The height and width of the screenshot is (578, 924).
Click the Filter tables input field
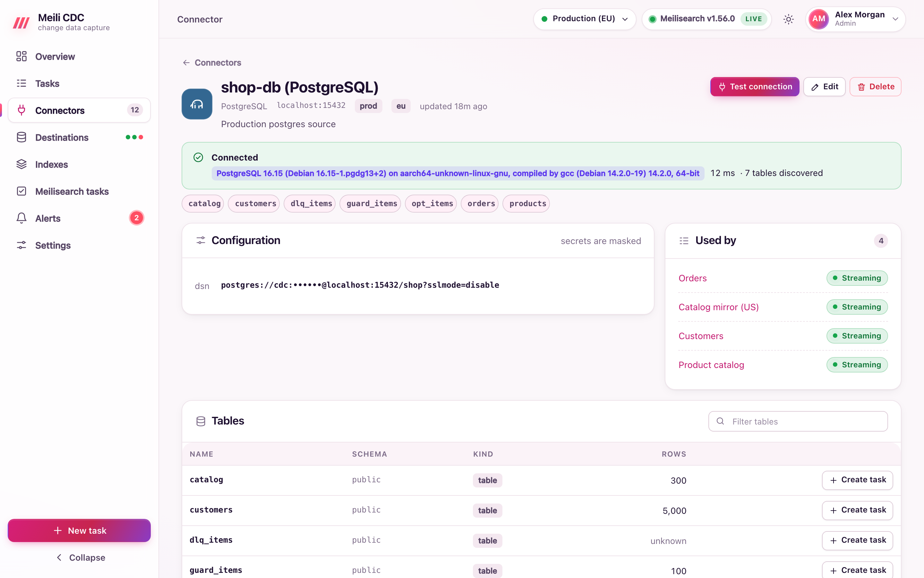pyautogui.click(x=798, y=421)
